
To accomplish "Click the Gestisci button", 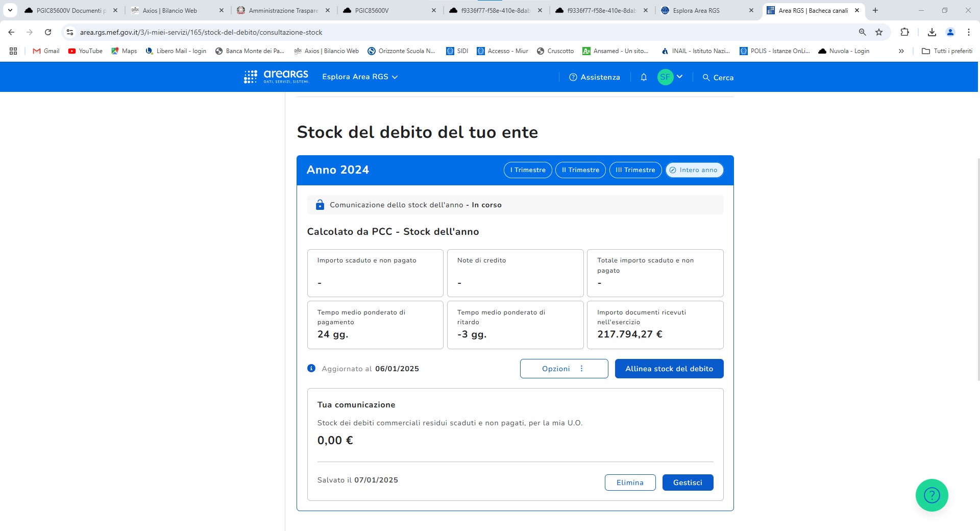I will (687, 482).
